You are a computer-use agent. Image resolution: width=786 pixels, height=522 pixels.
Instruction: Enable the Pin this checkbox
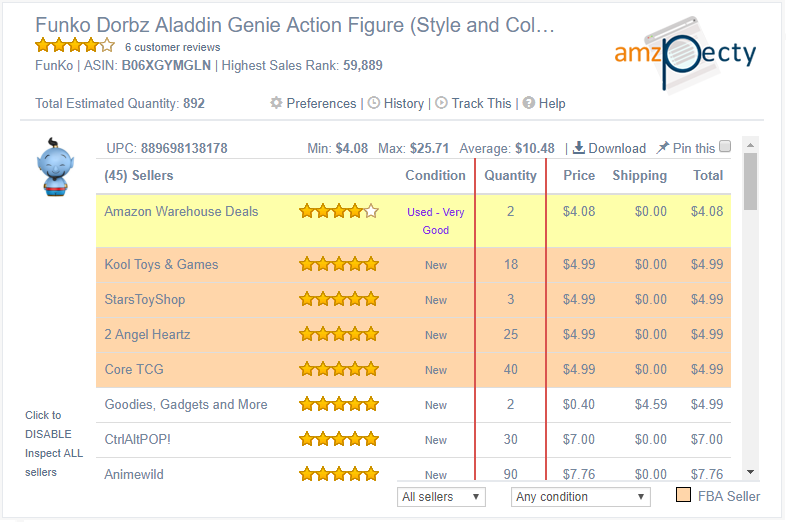(x=725, y=146)
